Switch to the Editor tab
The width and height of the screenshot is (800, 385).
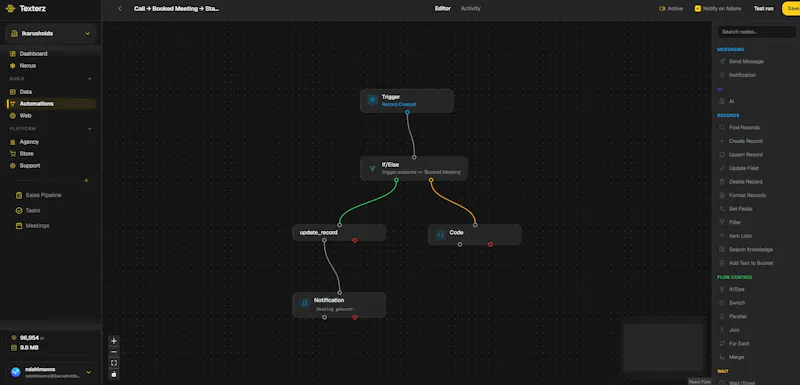pos(442,9)
